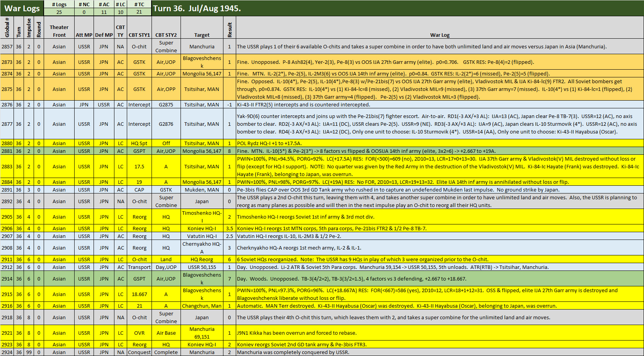Viewport: 644px width, 356px height.
Task: Click the "Land" cell in row 2911
Action: click(x=166, y=259)
